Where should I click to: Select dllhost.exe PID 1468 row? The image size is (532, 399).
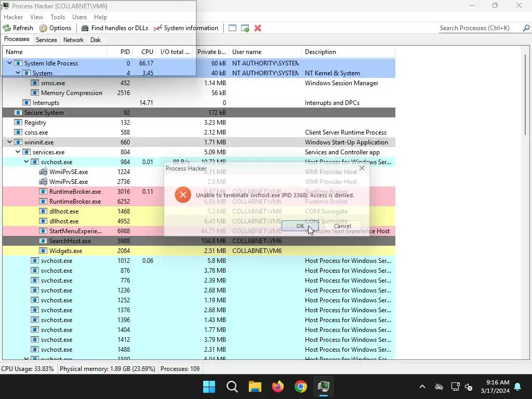point(199,211)
